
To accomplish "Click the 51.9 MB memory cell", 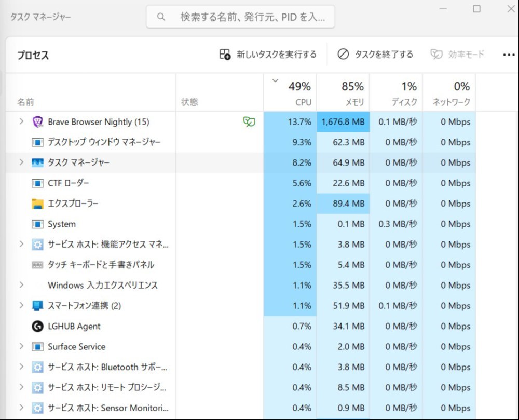I will tap(343, 306).
